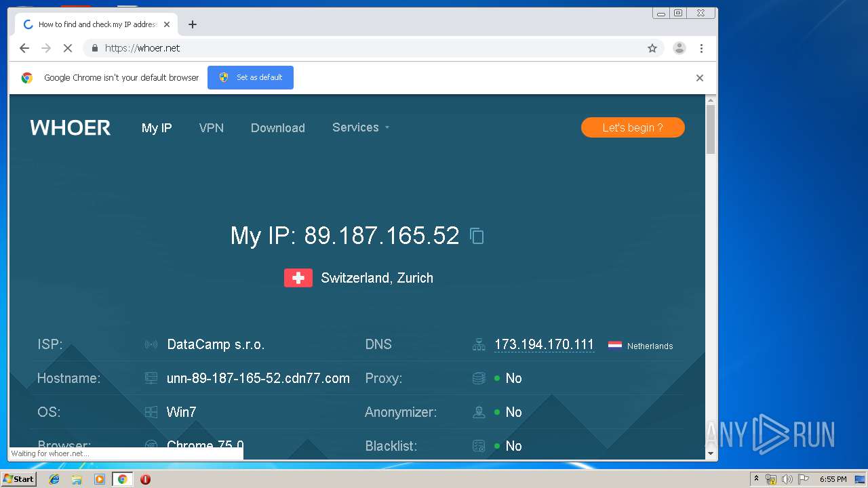Open Windows Media Player from the taskbar
The height and width of the screenshot is (488, 868).
100,479
